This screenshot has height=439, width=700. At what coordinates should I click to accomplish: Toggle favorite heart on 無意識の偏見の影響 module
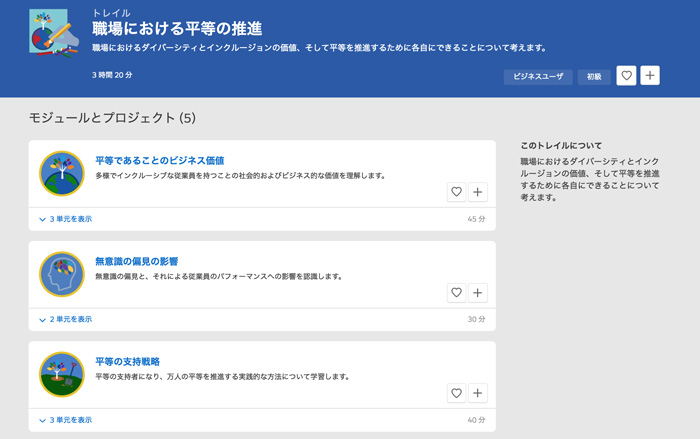[456, 293]
